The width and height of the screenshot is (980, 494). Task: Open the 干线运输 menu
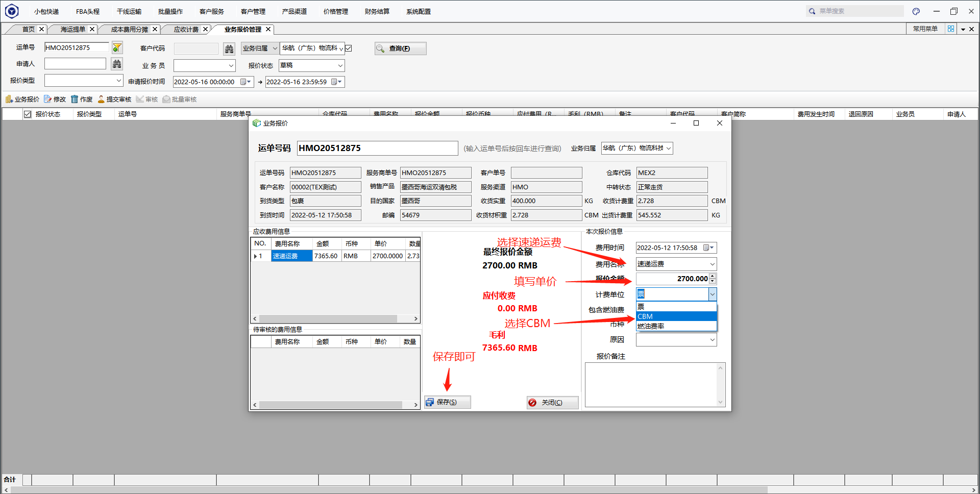[129, 11]
